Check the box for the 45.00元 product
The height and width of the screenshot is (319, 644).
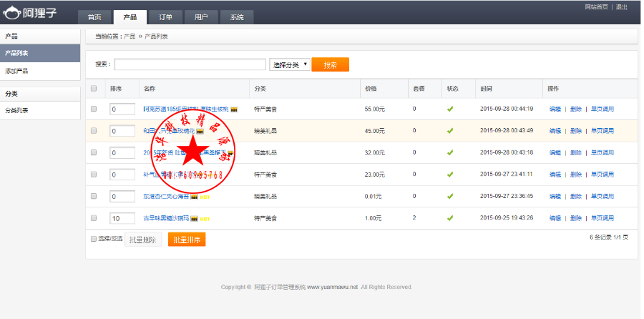pos(94,131)
